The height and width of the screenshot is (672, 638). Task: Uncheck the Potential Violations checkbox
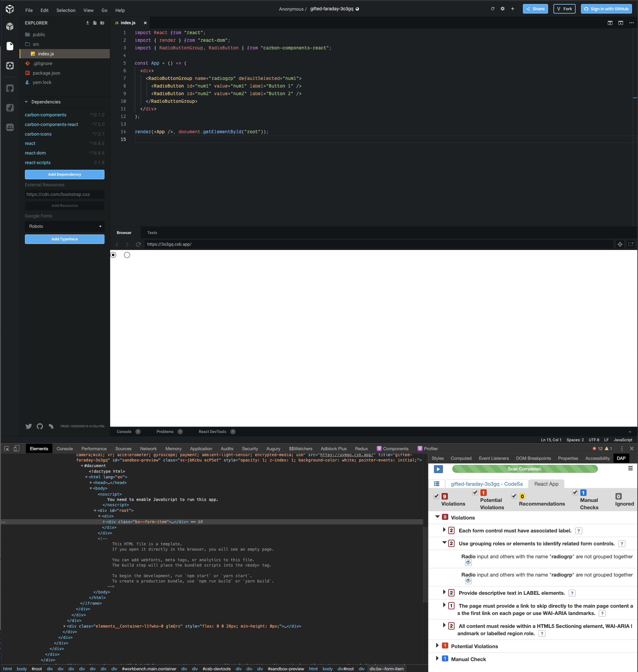tap(475, 492)
